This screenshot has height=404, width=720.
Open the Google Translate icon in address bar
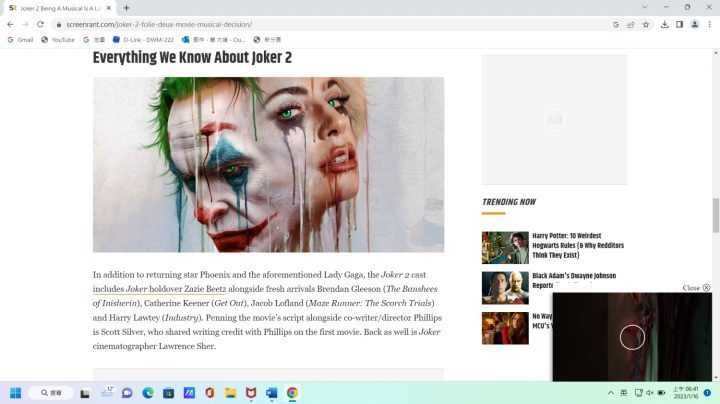(615, 24)
